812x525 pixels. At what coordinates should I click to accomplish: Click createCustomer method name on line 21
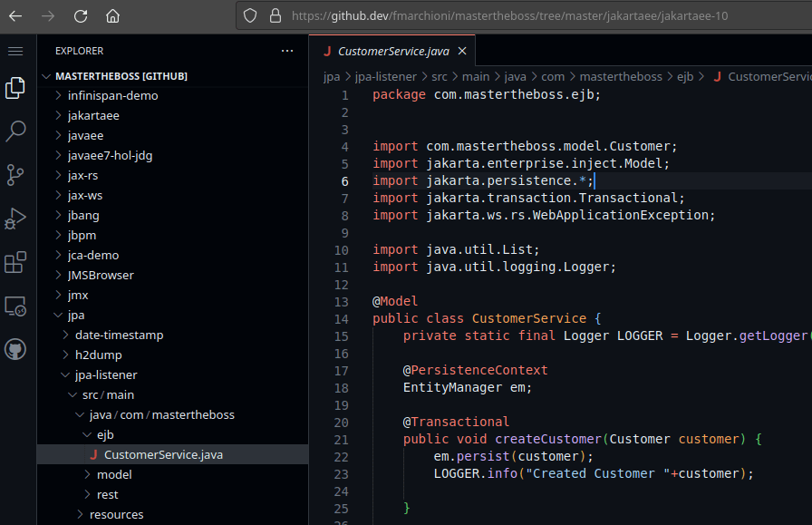[x=548, y=439]
